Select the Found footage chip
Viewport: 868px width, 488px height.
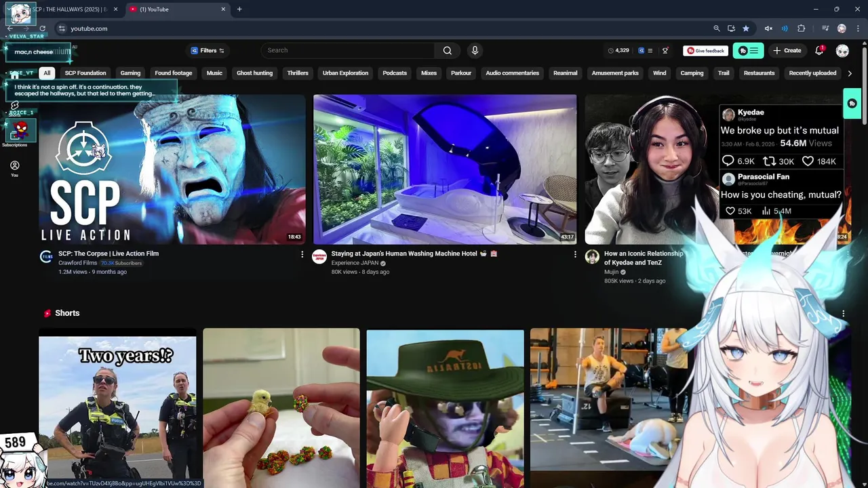[174, 73]
